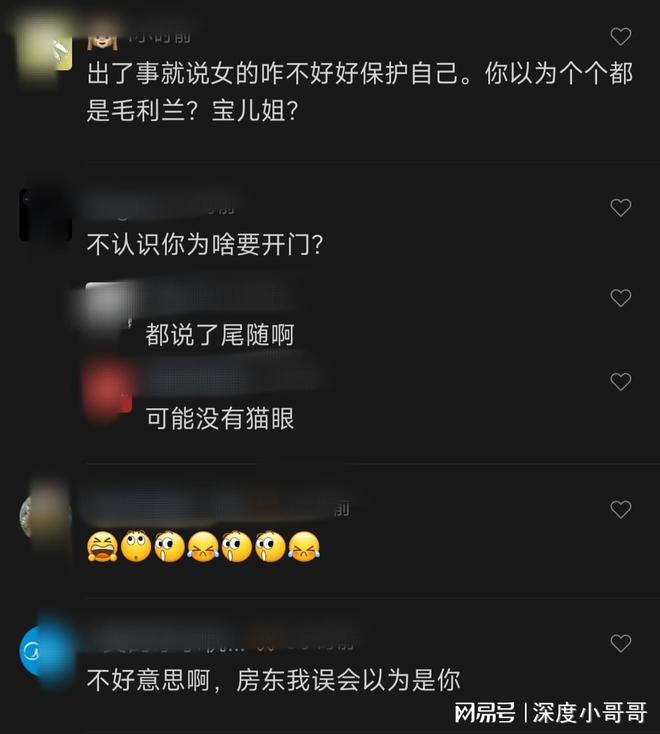Screen dimensions: 660x734
Task: Heart the emoji-only comment
Action: point(621,509)
